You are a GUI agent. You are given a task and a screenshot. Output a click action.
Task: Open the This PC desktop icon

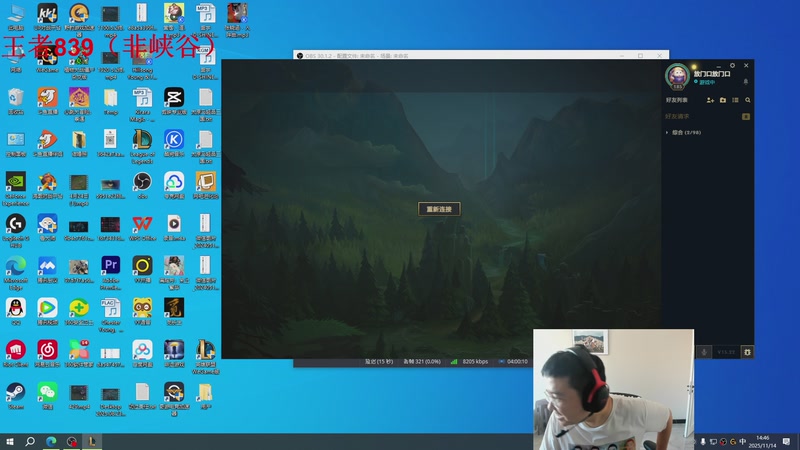click(16, 17)
